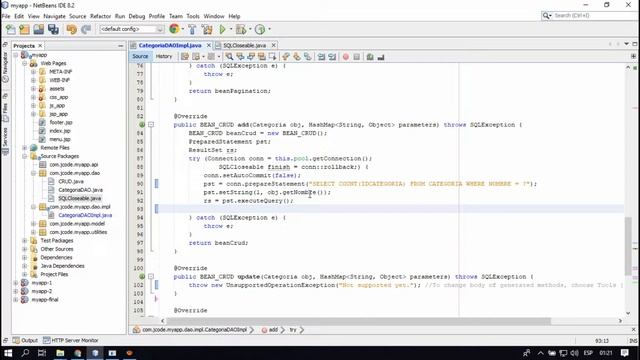This screenshot has width=640, height=360.
Task: Switch to the SQLCloseable.java editor tab
Action: (244, 45)
